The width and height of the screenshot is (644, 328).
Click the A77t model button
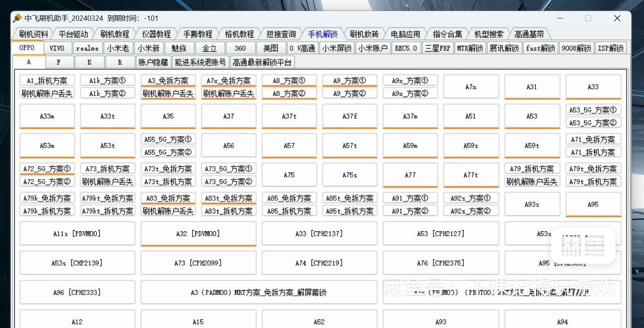pyautogui.click(x=471, y=175)
